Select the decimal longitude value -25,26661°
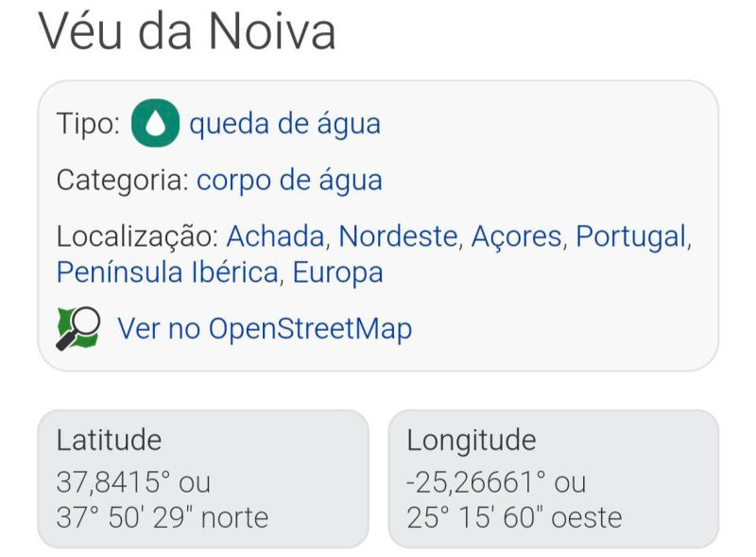The width and height of the screenshot is (756, 557). tap(477, 482)
